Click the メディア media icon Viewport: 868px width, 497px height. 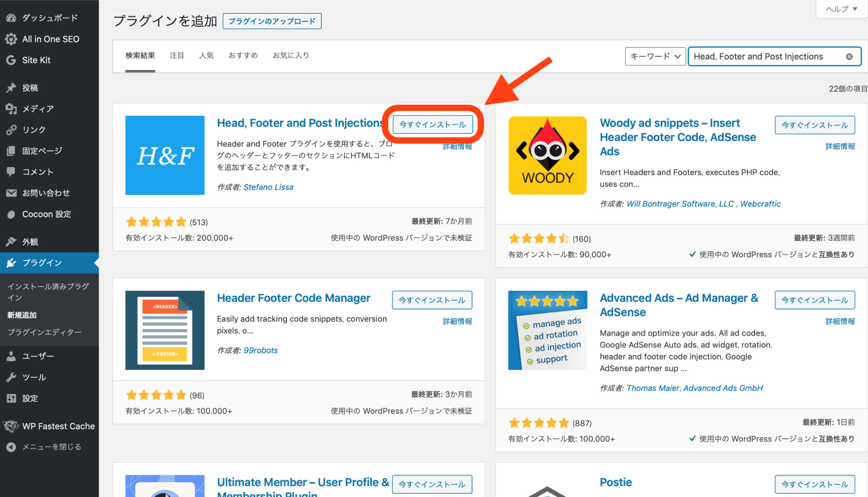pyautogui.click(x=11, y=109)
